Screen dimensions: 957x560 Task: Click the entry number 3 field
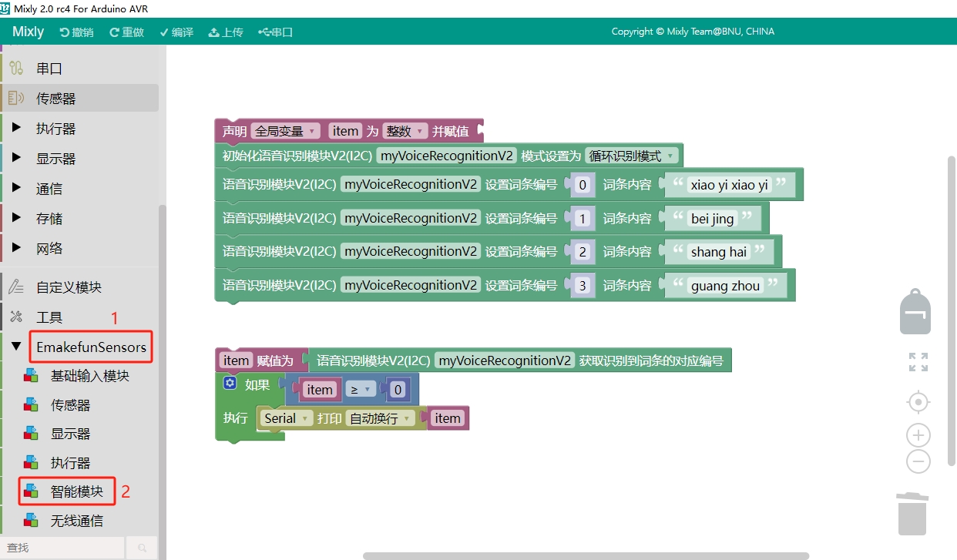click(583, 286)
